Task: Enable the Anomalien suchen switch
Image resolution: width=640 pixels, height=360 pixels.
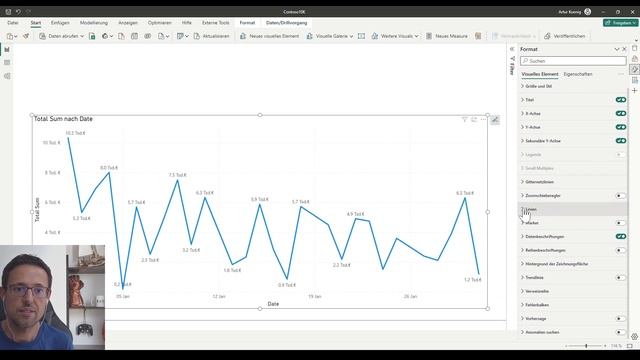Action: [x=621, y=332]
